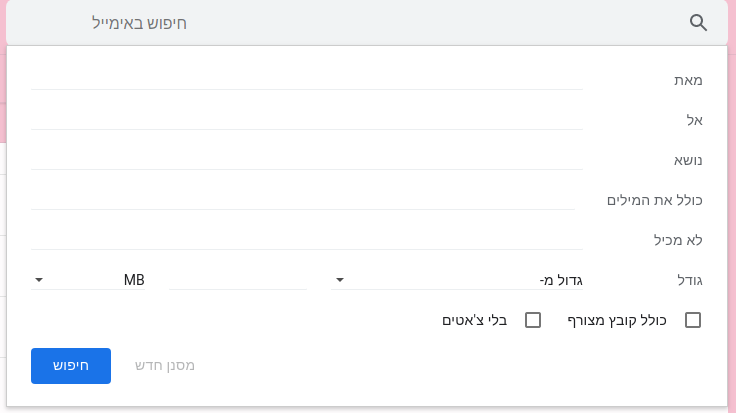
Task: Click the בלי צ'אטים label text
Action: coord(475,321)
